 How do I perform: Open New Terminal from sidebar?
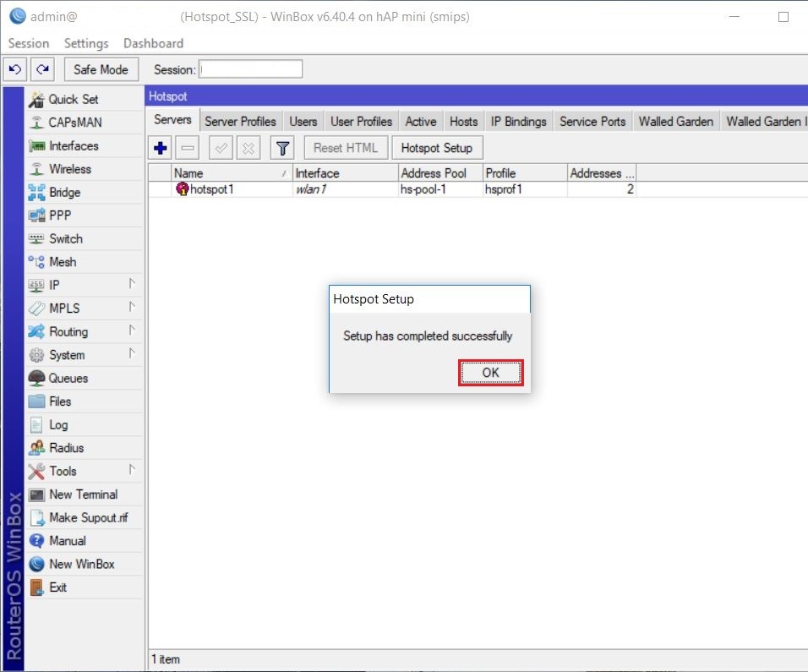click(x=85, y=494)
